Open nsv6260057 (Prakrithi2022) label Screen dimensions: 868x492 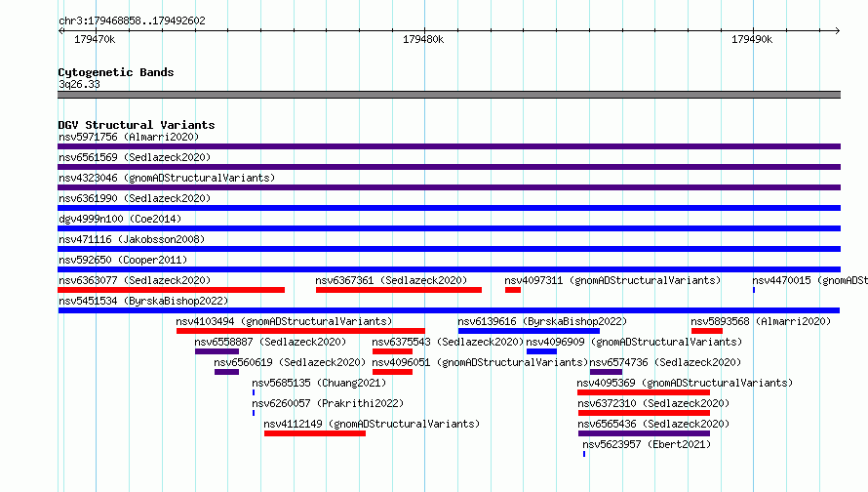328,403
